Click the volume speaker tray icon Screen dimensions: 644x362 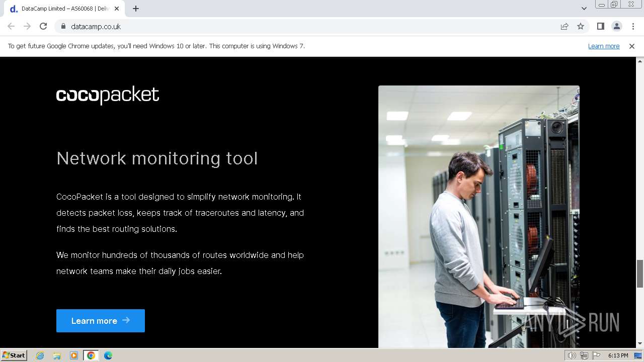572,355
